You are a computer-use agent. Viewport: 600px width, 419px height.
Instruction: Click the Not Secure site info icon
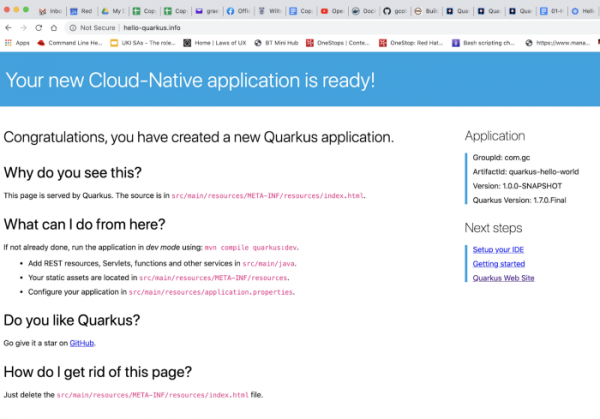tap(73, 28)
